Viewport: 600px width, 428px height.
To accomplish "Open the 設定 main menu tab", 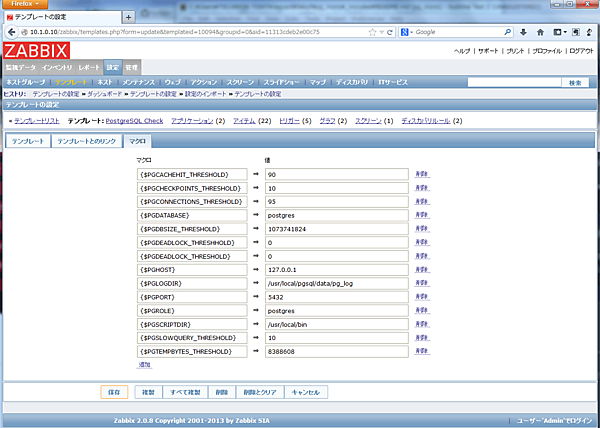I will click(x=113, y=66).
